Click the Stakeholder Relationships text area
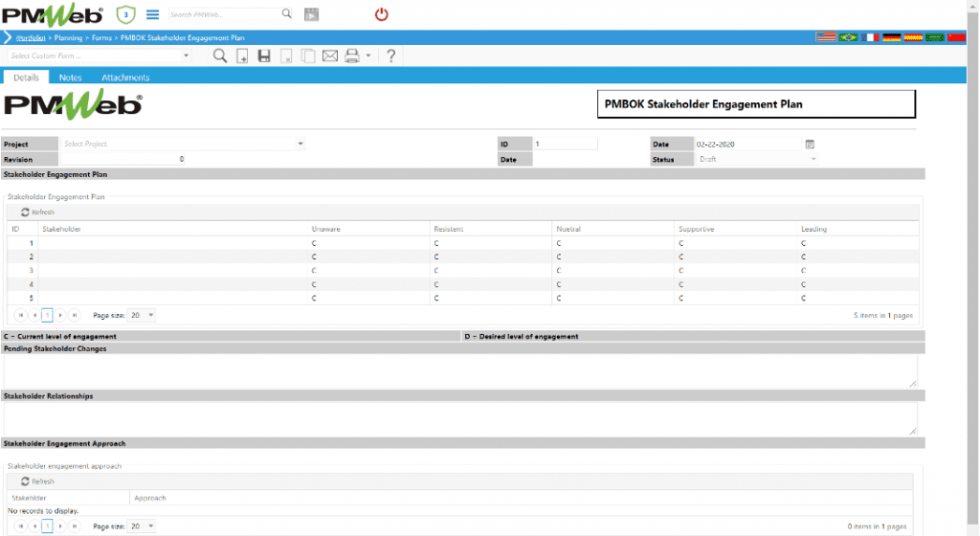The image size is (980, 536). [460, 418]
